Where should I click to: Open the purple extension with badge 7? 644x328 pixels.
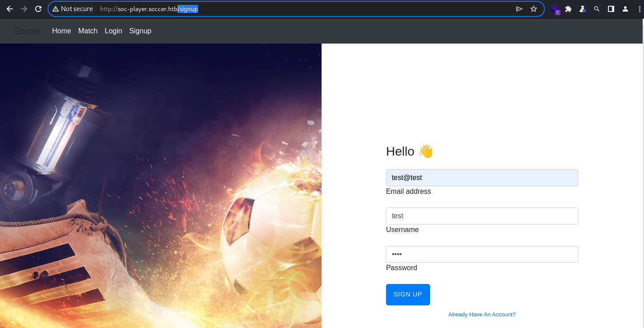click(555, 9)
